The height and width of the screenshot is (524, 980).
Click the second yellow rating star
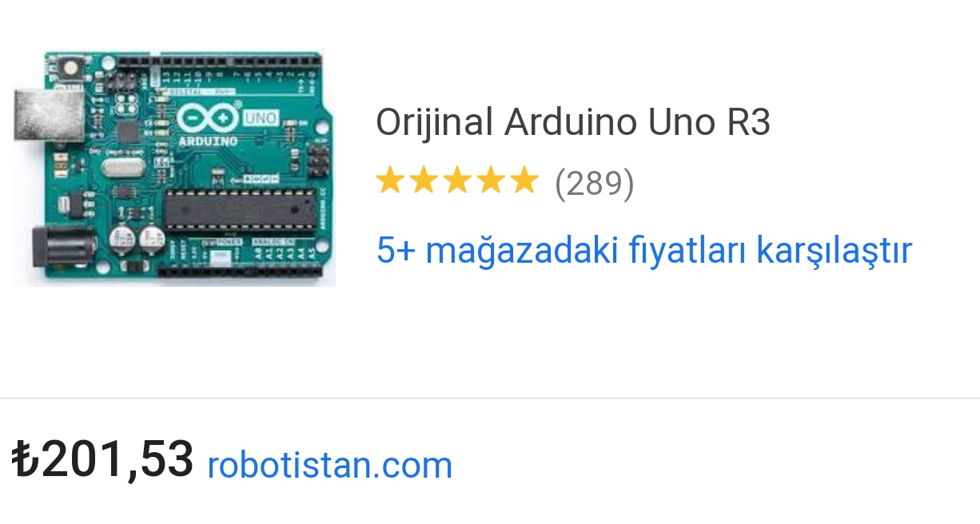[424, 181]
